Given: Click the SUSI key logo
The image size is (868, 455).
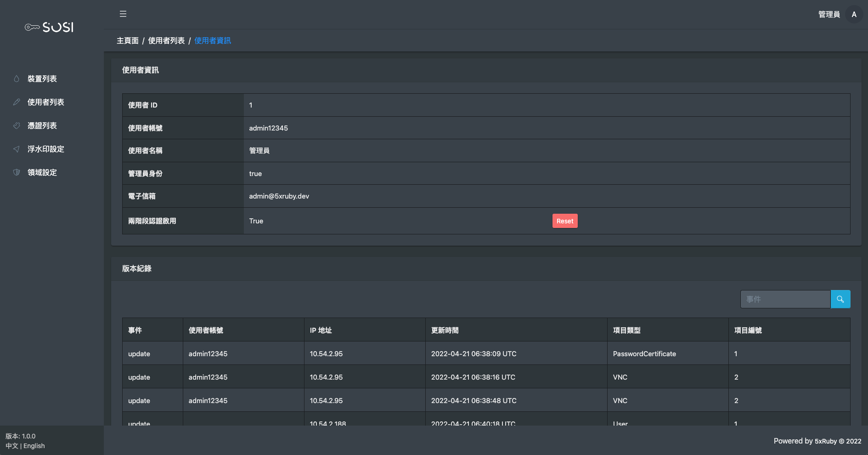Looking at the screenshot, I should [x=49, y=28].
